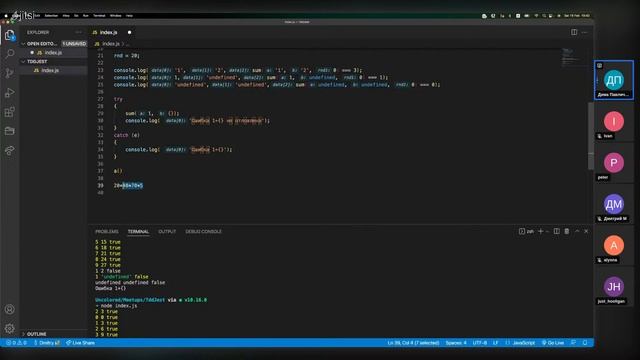Switch to the PROBLEMS panel tab
This screenshot has height=360, width=640.
(107, 231)
